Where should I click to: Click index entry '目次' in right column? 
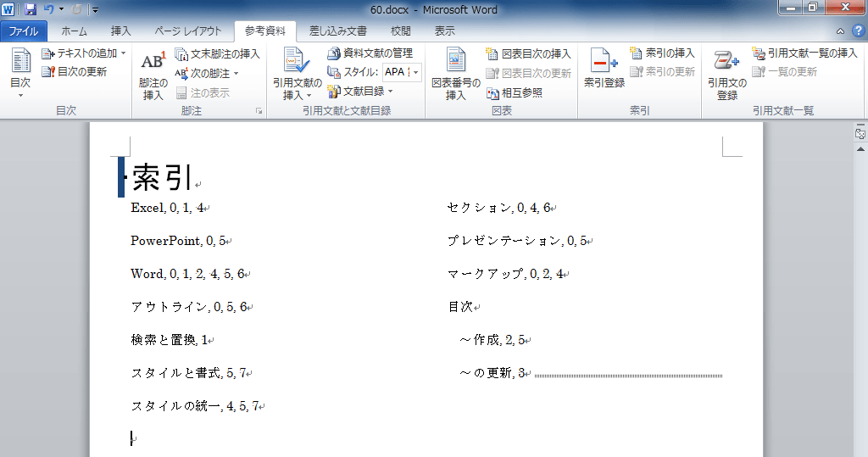(x=460, y=307)
